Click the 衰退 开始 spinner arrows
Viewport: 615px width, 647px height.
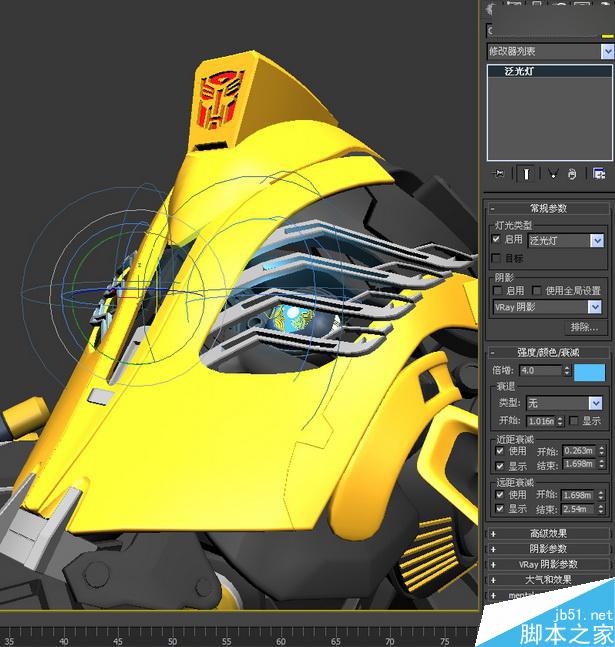[x=560, y=421]
